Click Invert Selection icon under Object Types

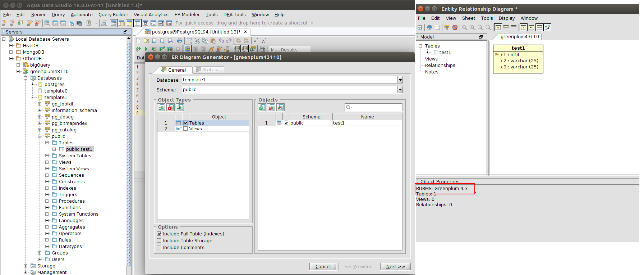pyautogui.click(x=180, y=107)
